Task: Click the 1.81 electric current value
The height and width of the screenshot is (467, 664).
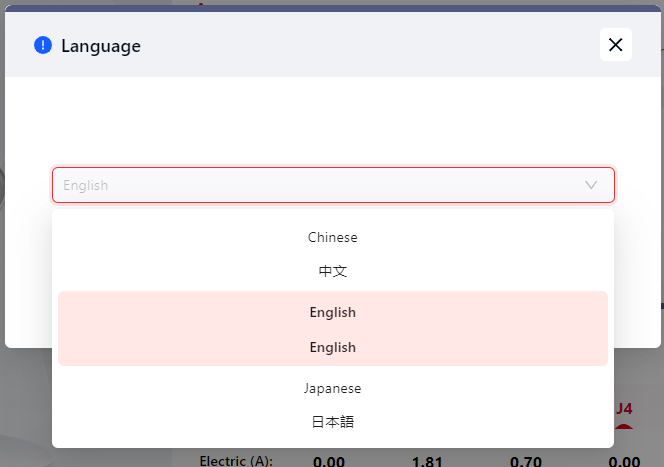Action: [x=429, y=461]
